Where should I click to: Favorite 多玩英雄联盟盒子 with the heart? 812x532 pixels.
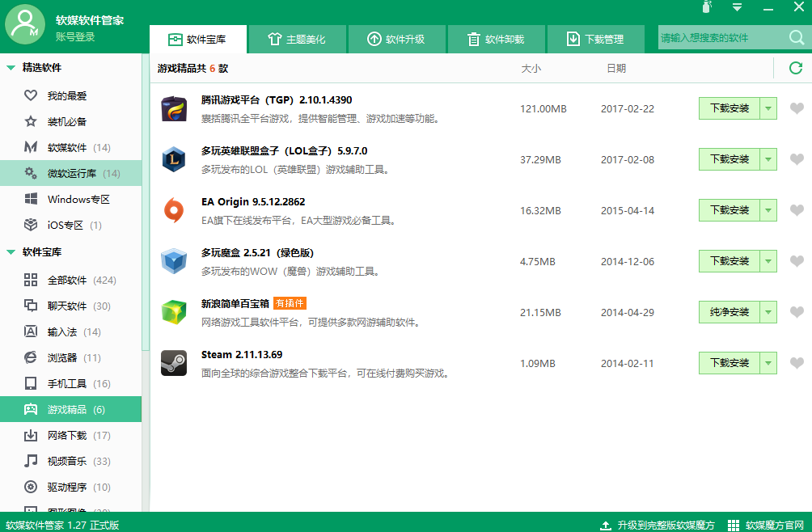[797, 159]
